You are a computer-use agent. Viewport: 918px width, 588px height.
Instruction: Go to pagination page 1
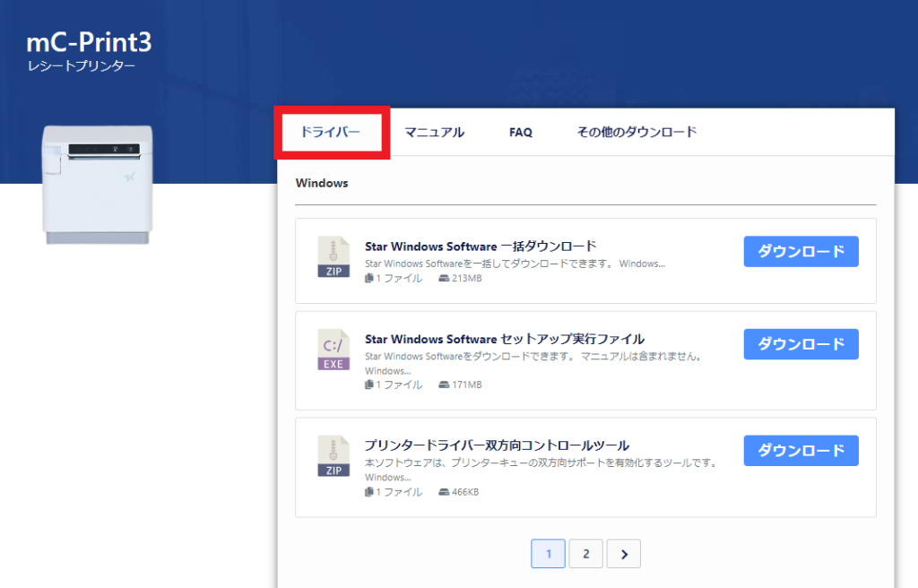click(548, 553)
